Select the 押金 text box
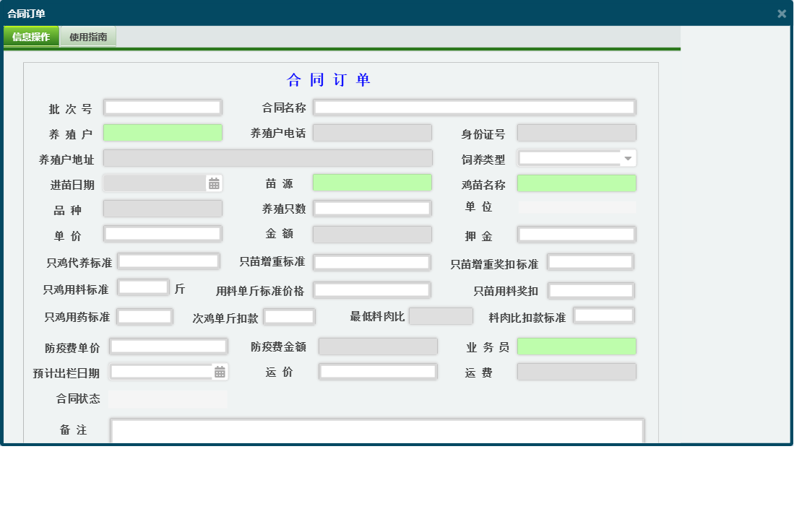This screenshot has width=794, height=532. (576, 233)
